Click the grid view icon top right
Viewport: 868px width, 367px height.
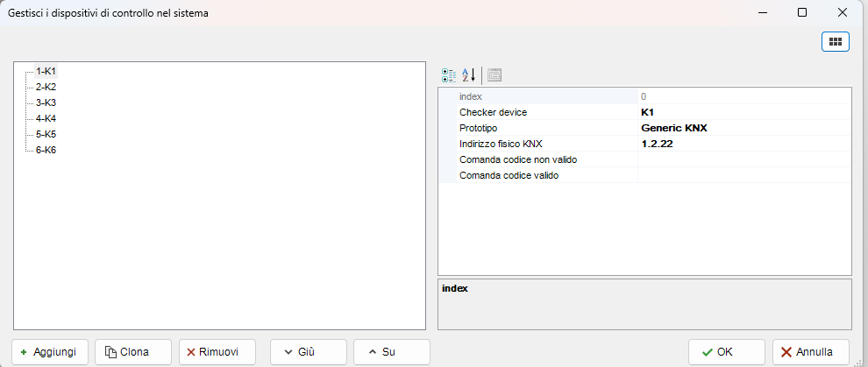pos(835,41)
